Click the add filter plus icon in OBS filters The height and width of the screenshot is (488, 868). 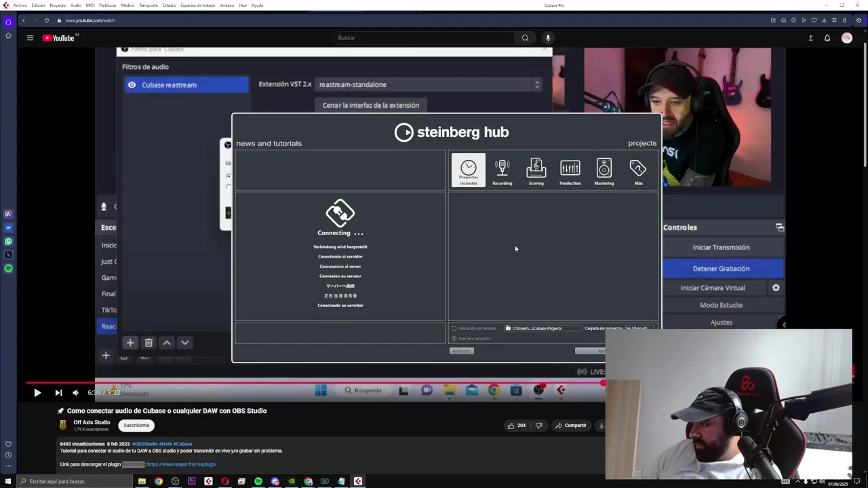[x=130, y=343]
